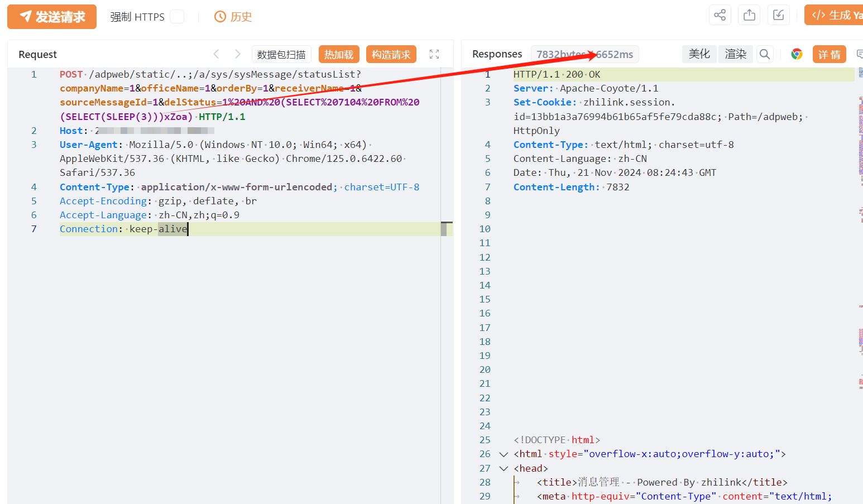Click the meta http-equiv line in response
Screen dimensions: 863x504
[x=684, y=496]
